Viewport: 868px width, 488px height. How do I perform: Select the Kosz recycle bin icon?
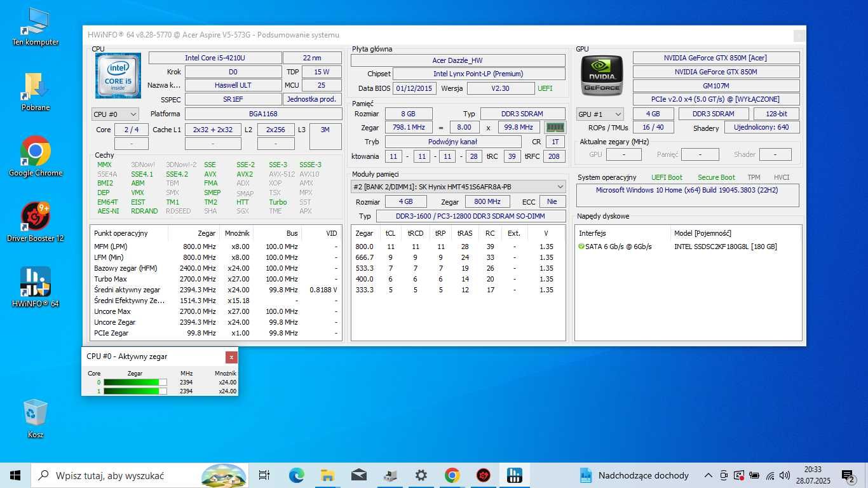tap(36, 419)
